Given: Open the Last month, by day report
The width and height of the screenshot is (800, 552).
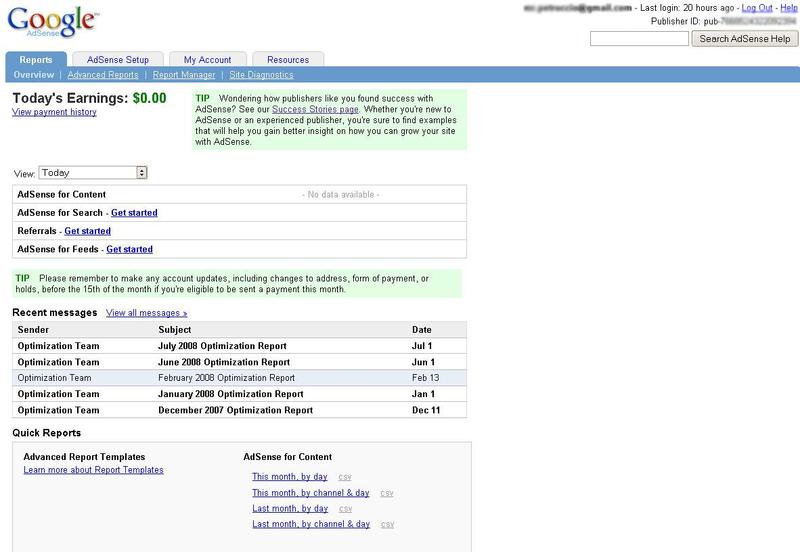Looking at the screenshot, I should pyautogui.click(x=290, y=509).
